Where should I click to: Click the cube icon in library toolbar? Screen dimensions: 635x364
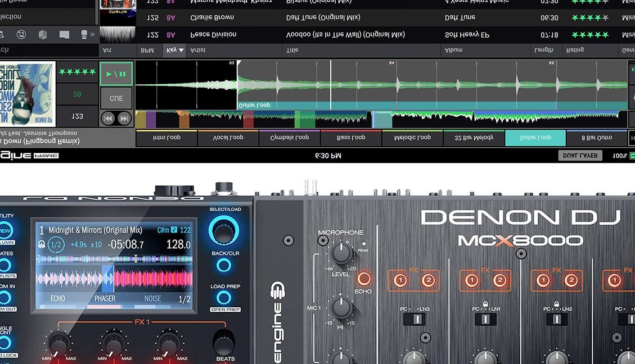click(x=43, y=35)
